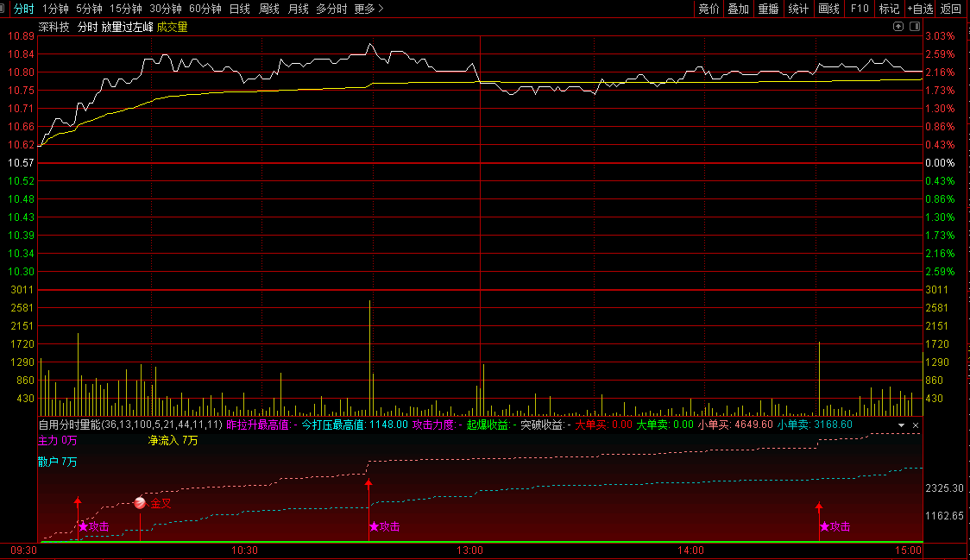Click the 09:30 time axis label
Image resolution: width=970 pixels, height=560 pixels.
point(23,551)
